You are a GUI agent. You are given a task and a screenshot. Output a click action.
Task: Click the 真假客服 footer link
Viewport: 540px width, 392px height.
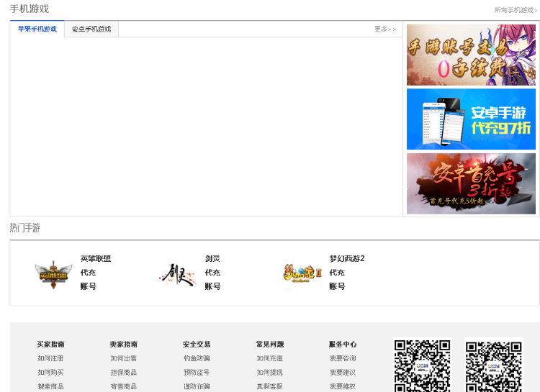point(270,386)
